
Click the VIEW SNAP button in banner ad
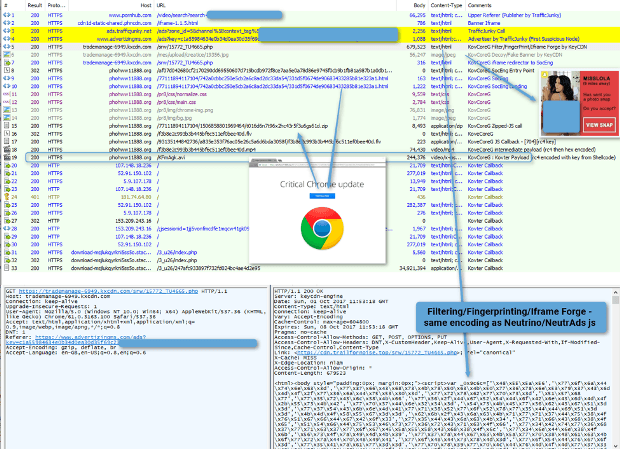coord(599,125)
